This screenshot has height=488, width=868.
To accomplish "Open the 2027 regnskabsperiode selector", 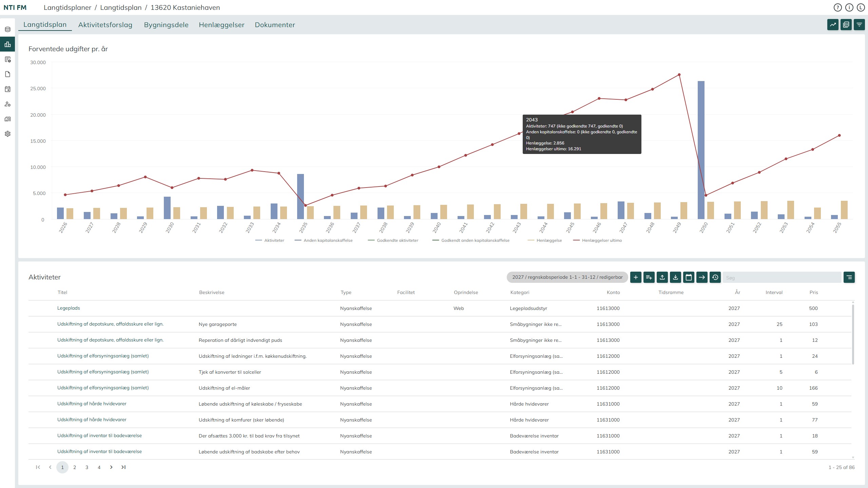I will 567,277.
